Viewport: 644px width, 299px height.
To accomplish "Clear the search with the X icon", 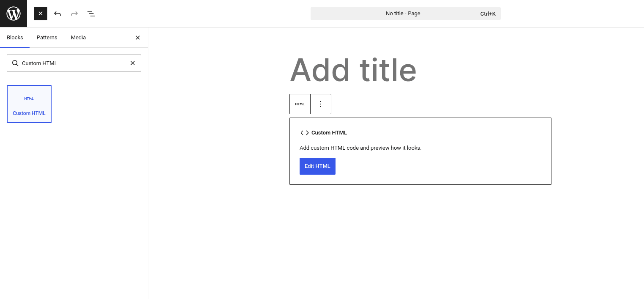I will click(x=133, y=63).
